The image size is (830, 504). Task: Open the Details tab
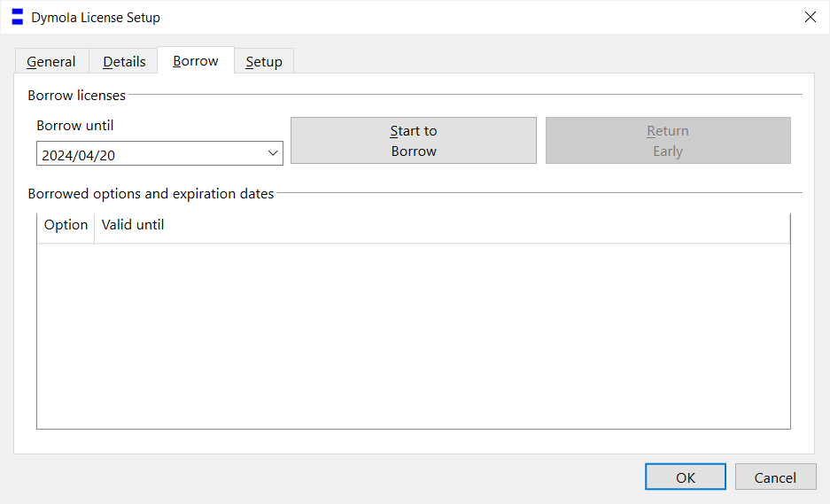(124, 61)
